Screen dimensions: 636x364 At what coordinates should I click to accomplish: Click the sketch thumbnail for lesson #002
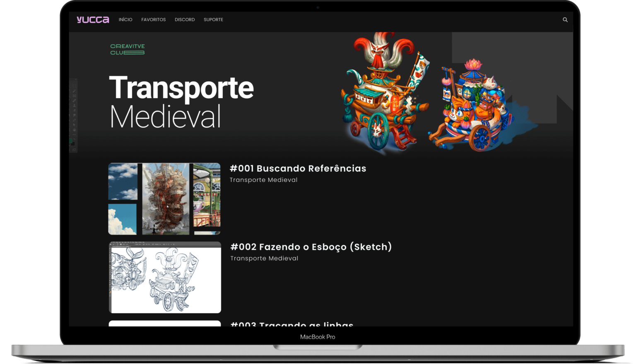(164, 277)
